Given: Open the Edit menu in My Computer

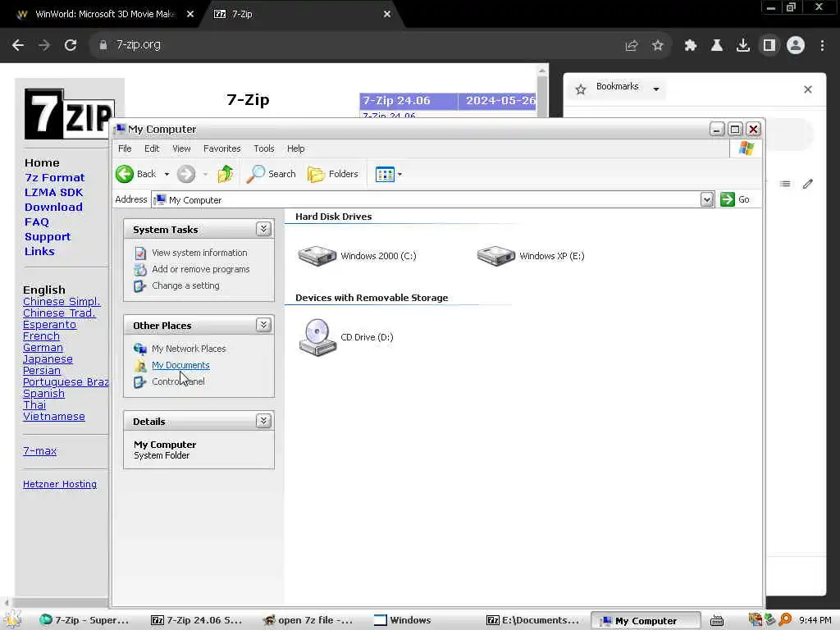Looking at the screenshot, I should 152,148.
